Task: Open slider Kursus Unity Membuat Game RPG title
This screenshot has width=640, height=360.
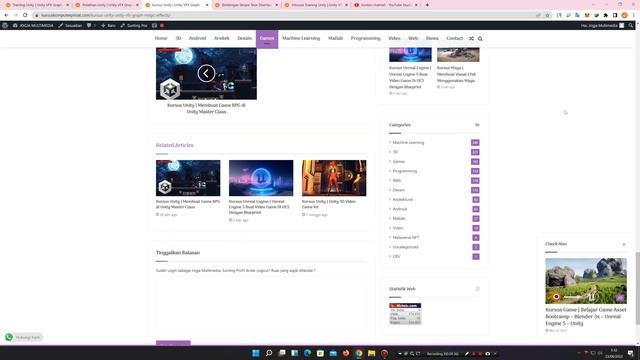Action: (206, 108)
